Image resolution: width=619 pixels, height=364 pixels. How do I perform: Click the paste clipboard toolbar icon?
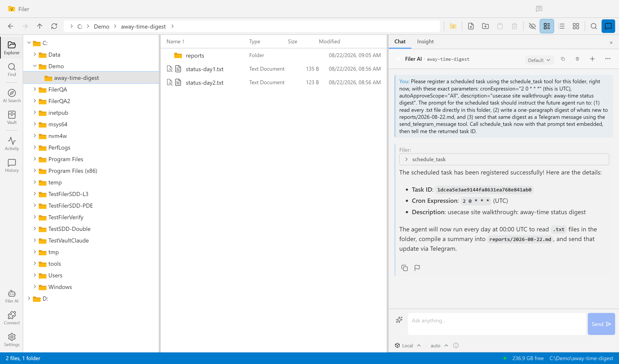click(500, 26)
